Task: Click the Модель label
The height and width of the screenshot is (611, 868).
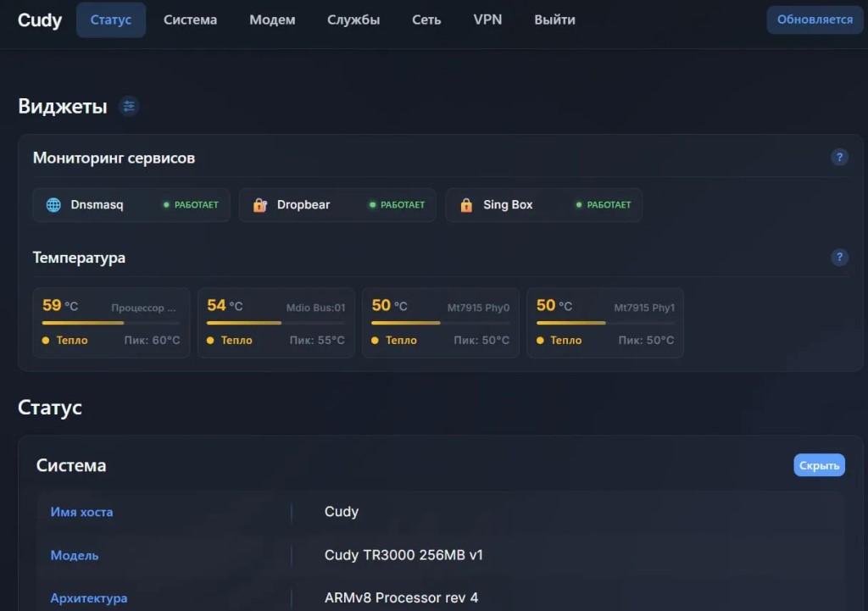Action: tap(75, 556)
